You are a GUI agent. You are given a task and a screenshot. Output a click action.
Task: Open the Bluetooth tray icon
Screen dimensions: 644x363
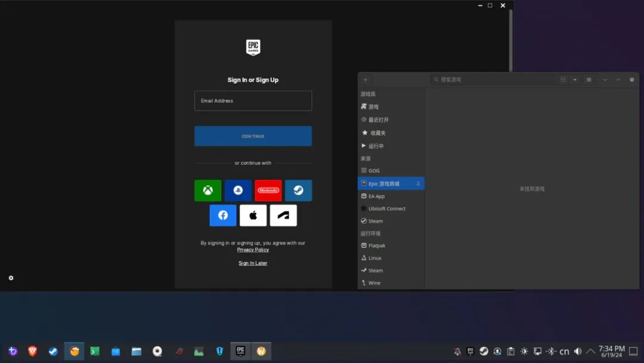click(x=551, y=351)
